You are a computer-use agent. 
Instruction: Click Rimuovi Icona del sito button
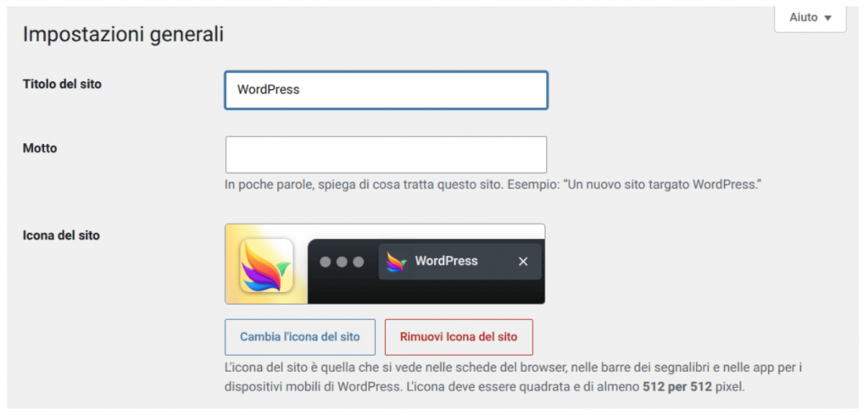coord(459,336)
